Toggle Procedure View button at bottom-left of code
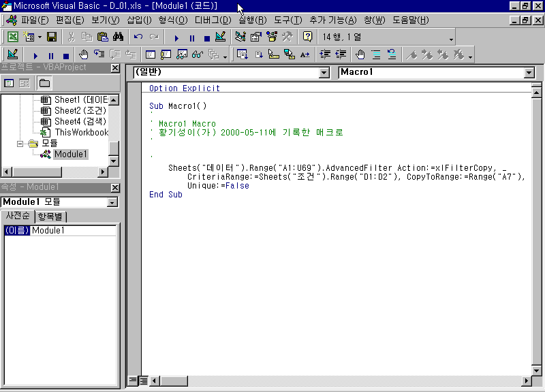The width and height of the screenshot is (545, 392). (x=133, y=381)
